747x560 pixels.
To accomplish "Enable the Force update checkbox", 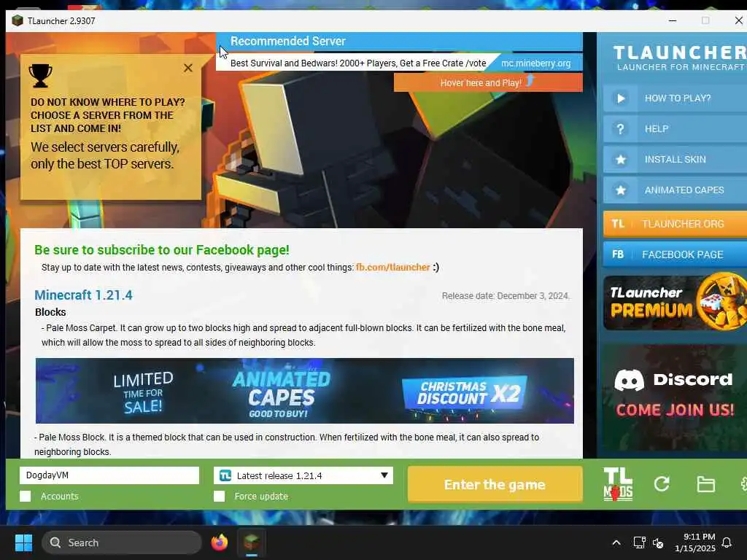I will pos(219,496).
